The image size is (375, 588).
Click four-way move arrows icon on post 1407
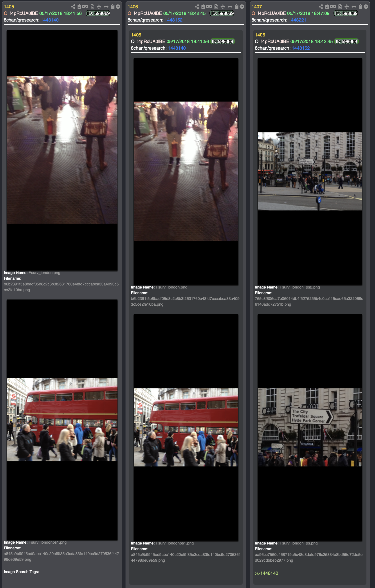click(347, 7)
